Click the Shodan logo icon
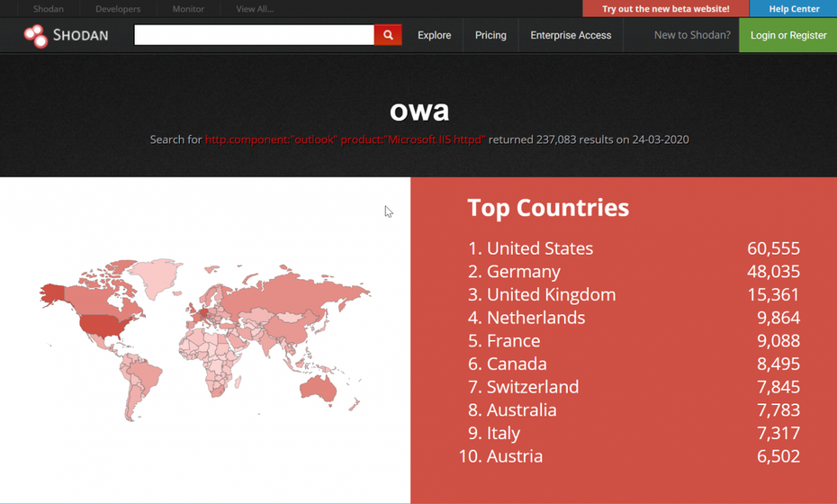This screenshot has height=504, width=837. pyautogui.click(x=36, y=36)
